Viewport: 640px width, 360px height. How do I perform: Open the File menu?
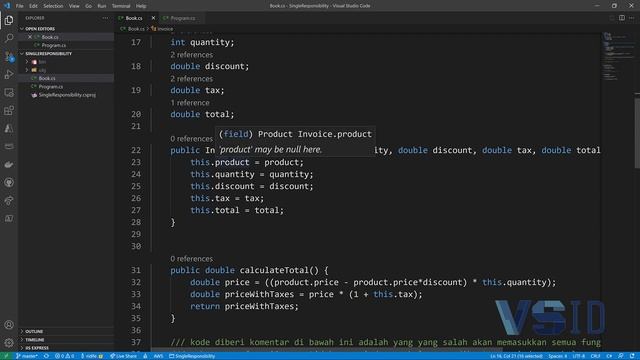coord(20,6)
